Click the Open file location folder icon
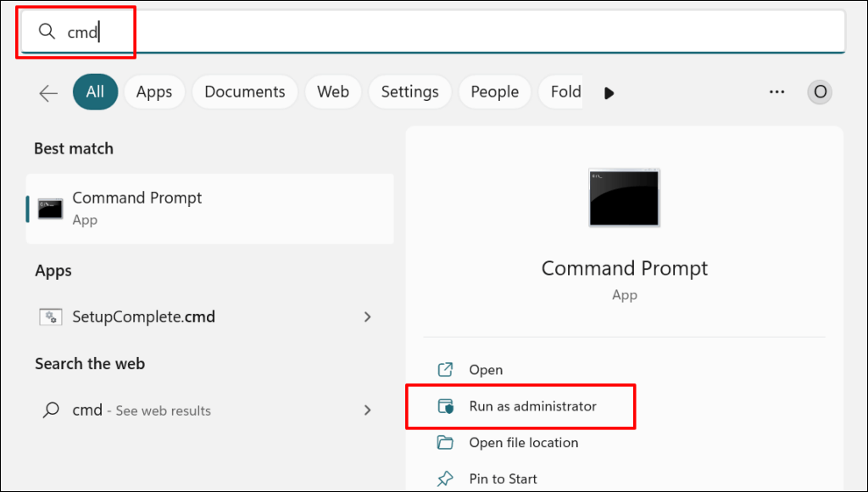This screenshot has width=868, height=492. [445, 443]
